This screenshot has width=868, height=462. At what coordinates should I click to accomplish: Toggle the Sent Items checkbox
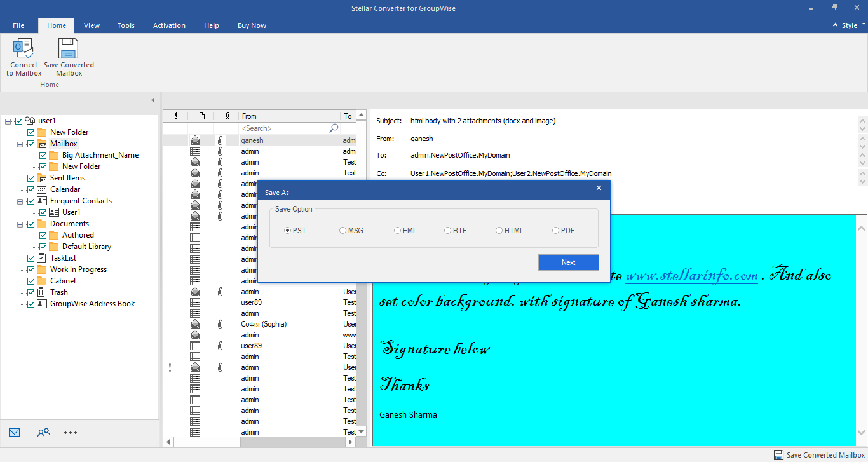tap(31, 178)
